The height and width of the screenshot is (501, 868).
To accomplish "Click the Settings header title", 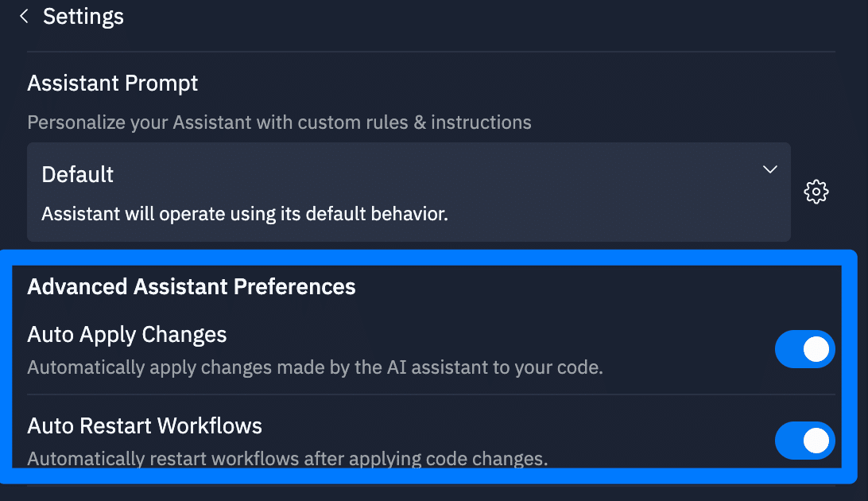I will tap(83, 16).
